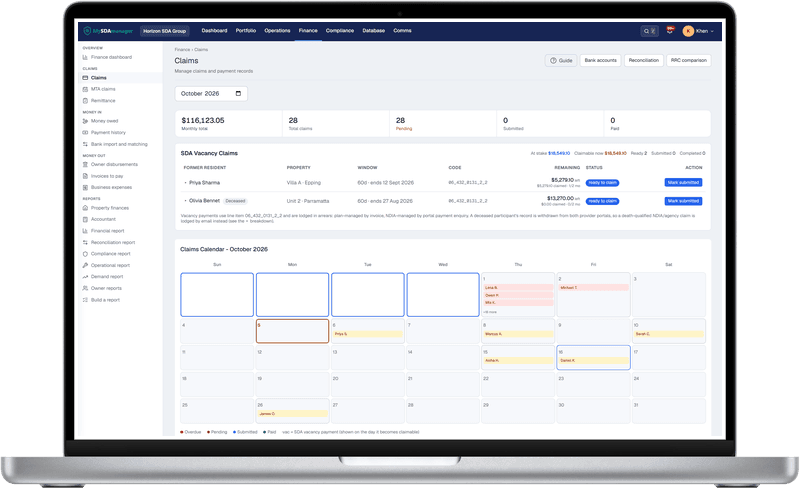The width and height of the screenshot is (800, 489).
Task: Open the Database top menu
Action: pos(373,31)
